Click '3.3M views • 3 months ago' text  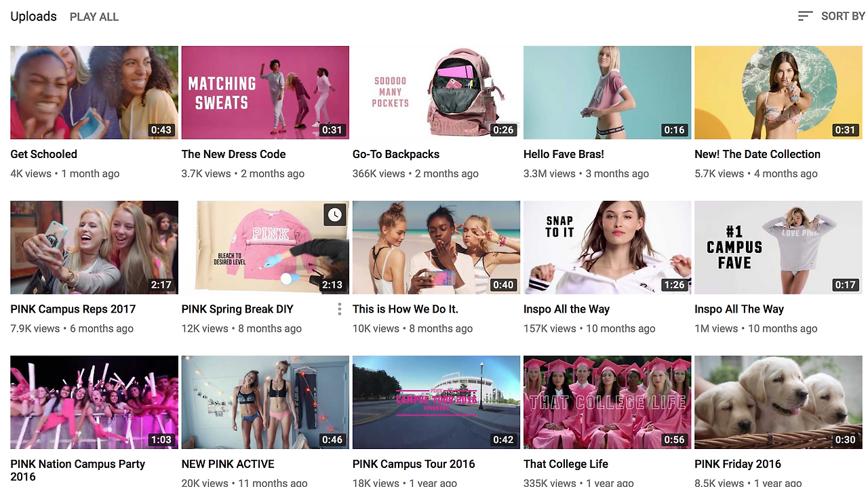click(x=586, y=174)
